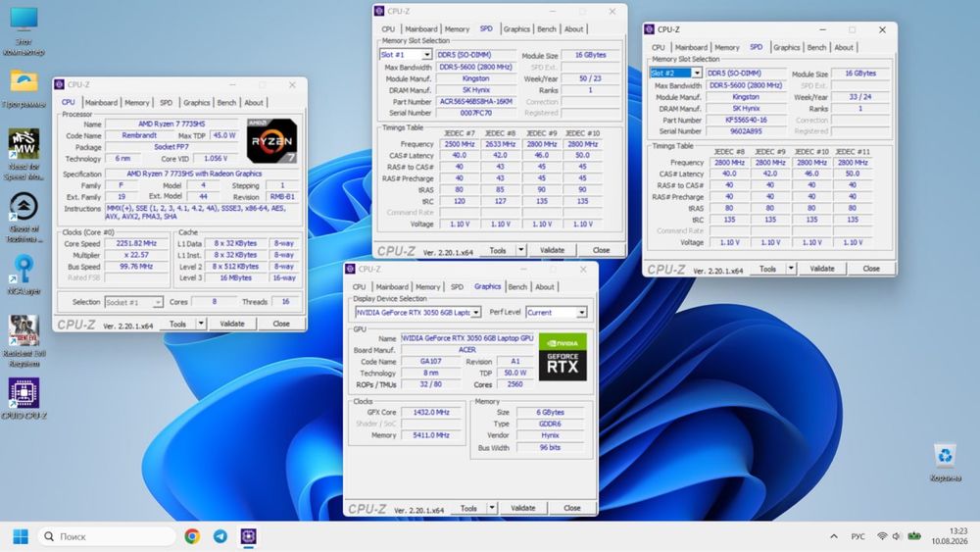Open Tools arrow in Slot #2 window
Image resolution: width=980 pixels, height=552 pixels.
[x=791, y=269]
